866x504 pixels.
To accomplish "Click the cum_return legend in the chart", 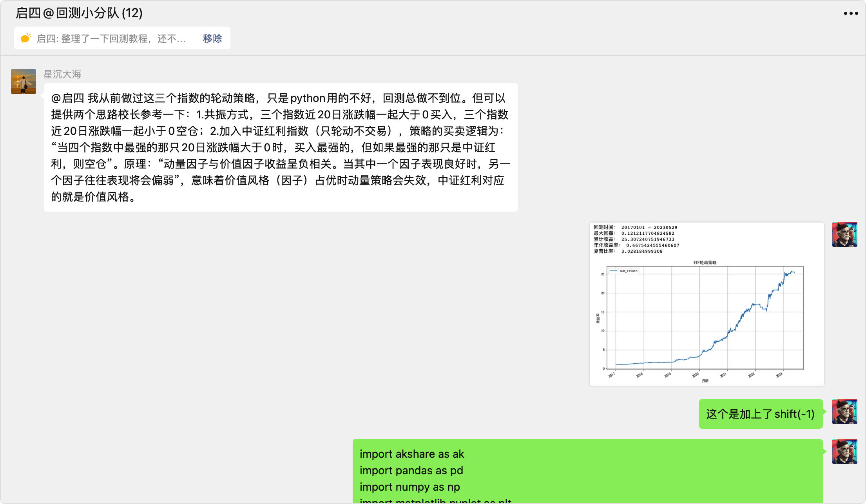I will [x=624, y=271].
